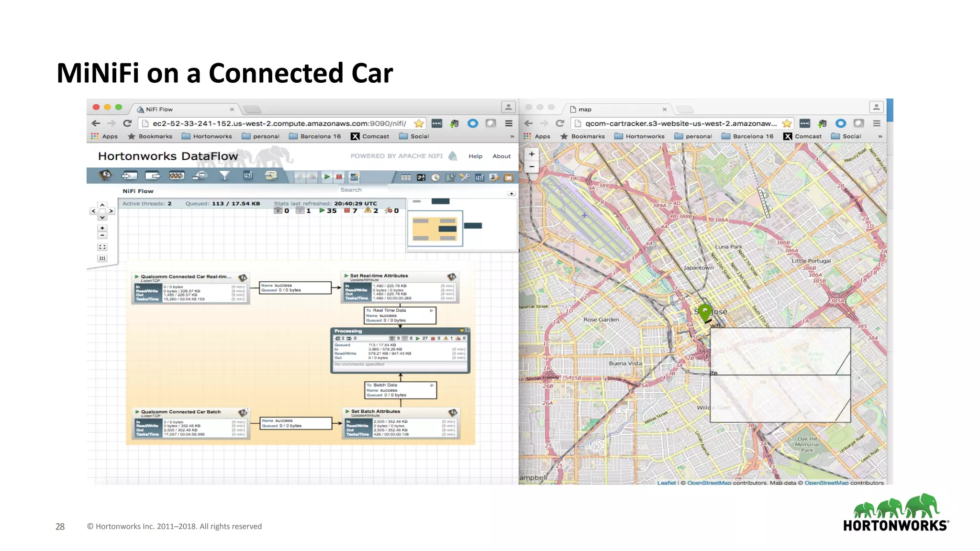The image size is (980, 551).
Task: Zoom out on the NiFi canvas
Action: tap(102, 235)
